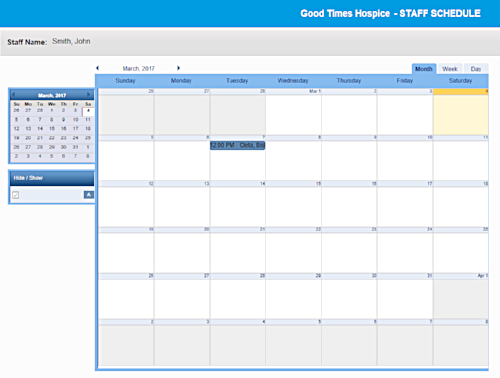Select March 13 cell in main calendar grid
The height and width of the screenshot is (378, 500).
pyautogui.click(x=182, y=204)
